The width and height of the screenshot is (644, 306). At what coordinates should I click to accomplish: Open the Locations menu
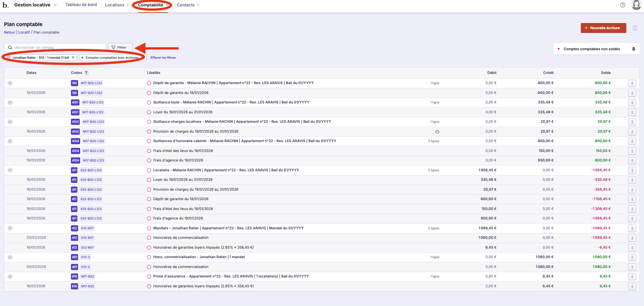click(x=117, y=5)
